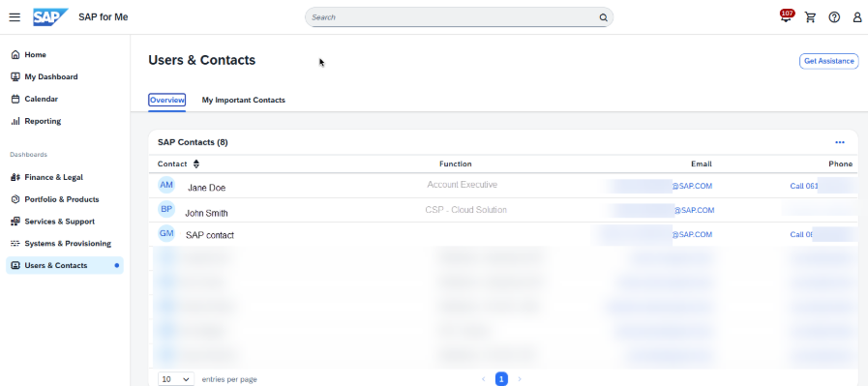Switch to My Important Contacts tab
The width and height of the screenshot is (868, 386).
(244, 101)
